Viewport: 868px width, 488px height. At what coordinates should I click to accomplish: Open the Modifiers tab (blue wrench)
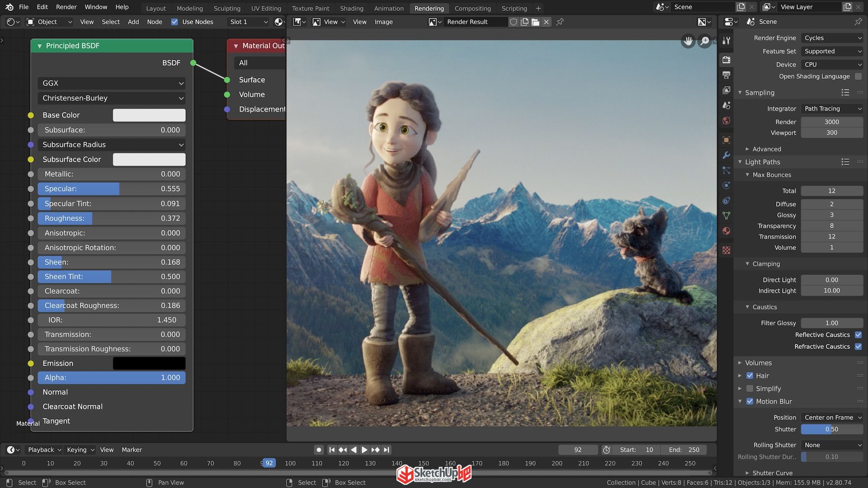point(726,155)
